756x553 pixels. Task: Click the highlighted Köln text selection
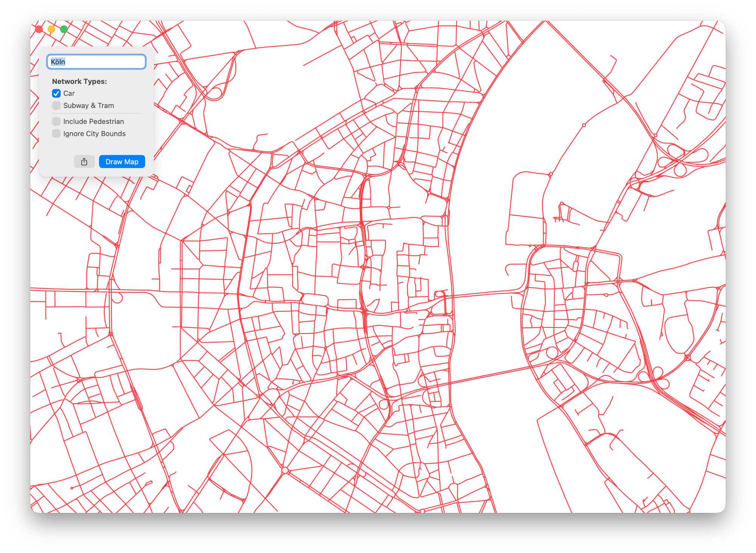58,62
